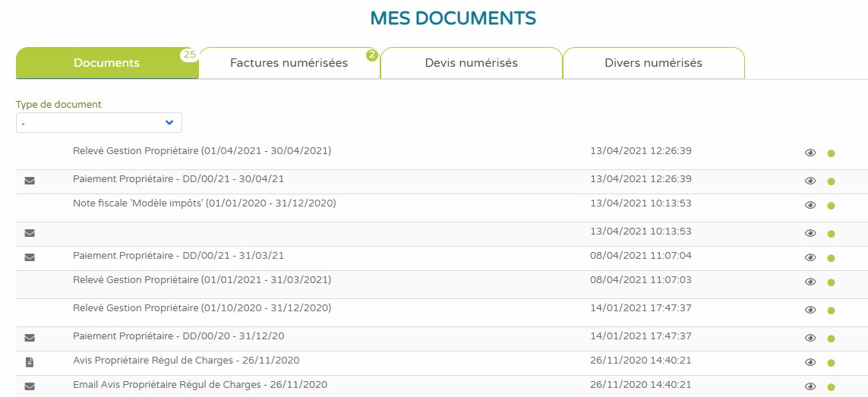Switch to the Factures numérisées tab

[289, 63]
